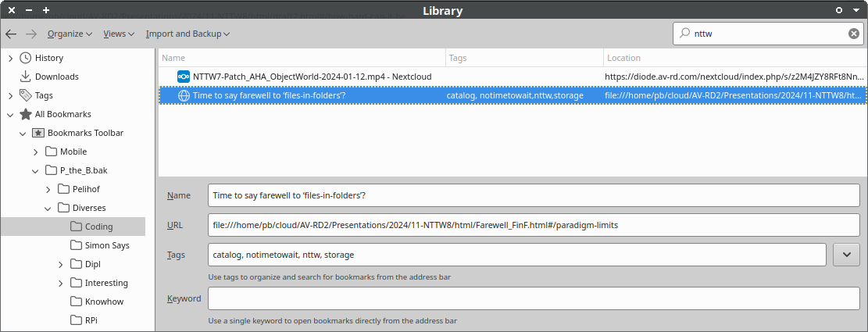Click the History clock icon
The height and width of the screenshot is (332, 868).
point(26,58)
